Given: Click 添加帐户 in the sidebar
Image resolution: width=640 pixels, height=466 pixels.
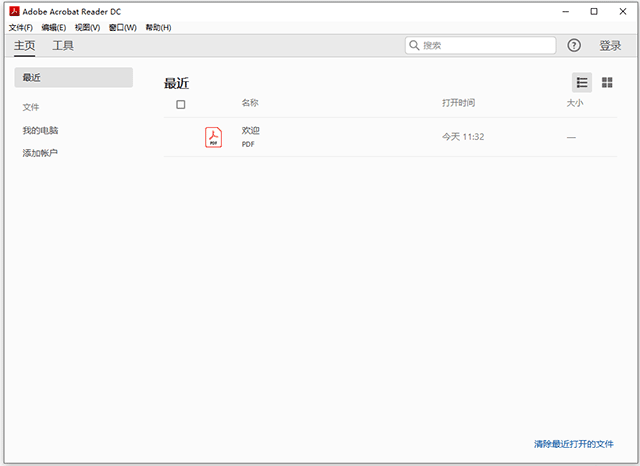Looking at the screenshot, I should point(40,153).
